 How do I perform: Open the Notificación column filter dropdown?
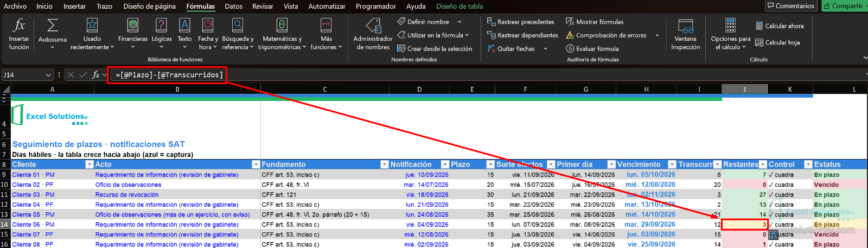tap(445, 164)
